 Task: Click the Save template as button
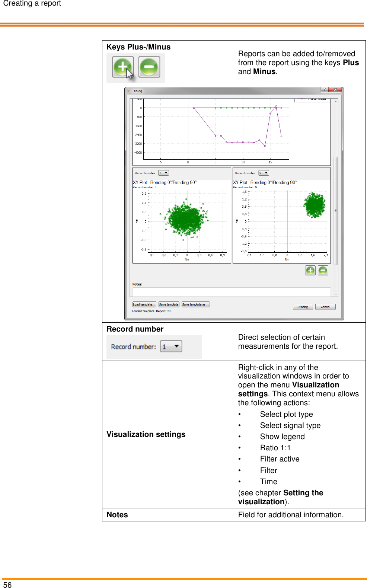[x=195, y=304]
